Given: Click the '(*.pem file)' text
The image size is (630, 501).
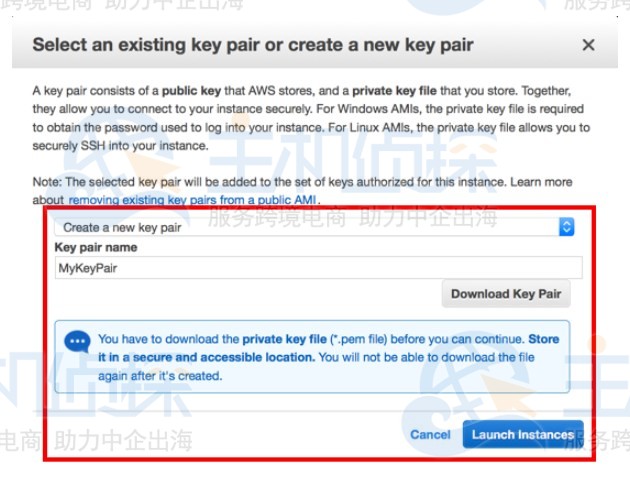Looking at the screenshot, I should (x=370, y=339).
